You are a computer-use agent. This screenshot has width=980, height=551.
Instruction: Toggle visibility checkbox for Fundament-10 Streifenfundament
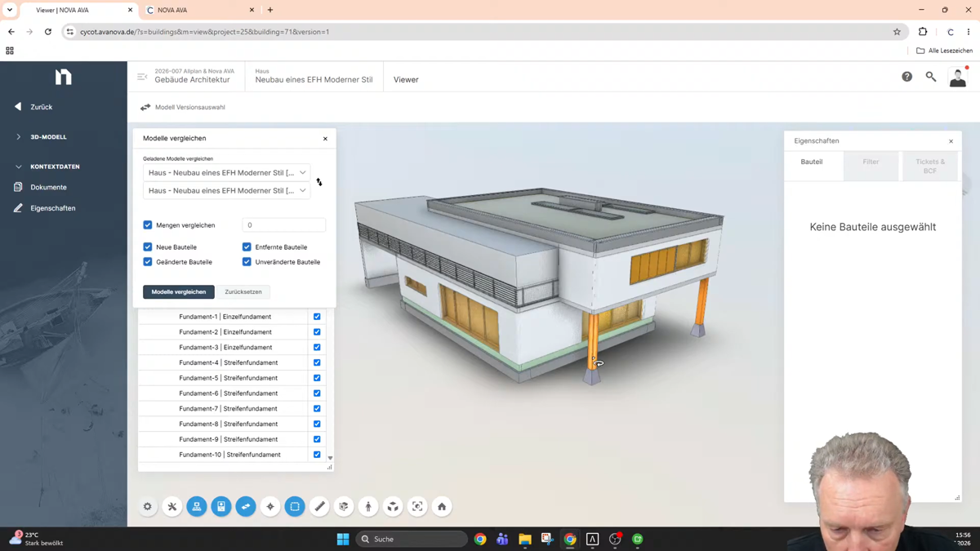pos(317,455)
